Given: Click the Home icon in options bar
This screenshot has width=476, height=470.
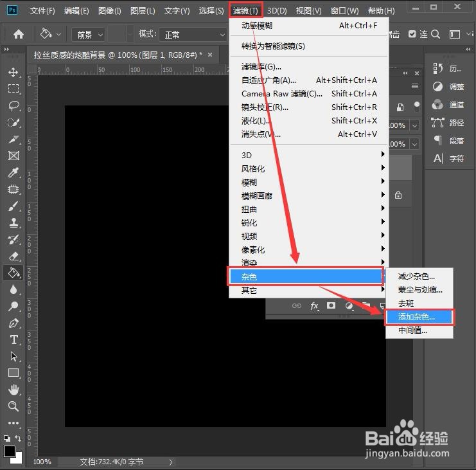Looking at the screenshot, I should (x=19, y=34).
